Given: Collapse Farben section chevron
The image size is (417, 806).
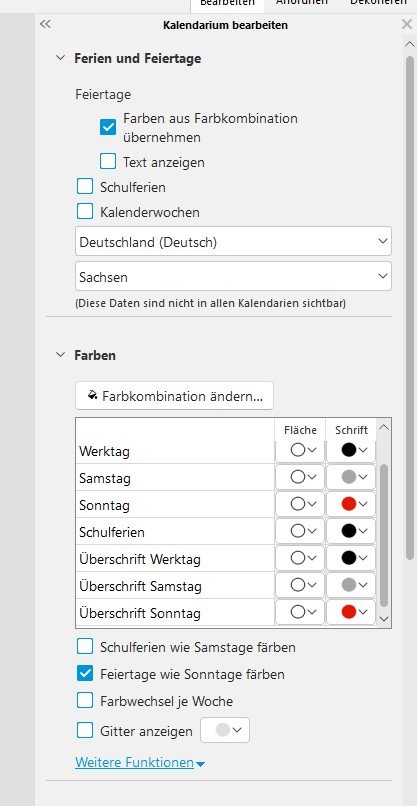Looking at the screenshot, I should (61, 354).
